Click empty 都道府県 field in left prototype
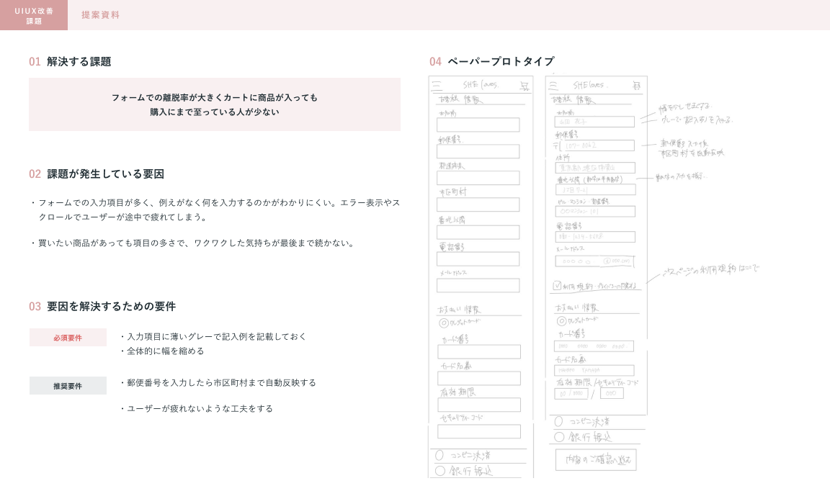The image size is (830, 504). point(478,178)
